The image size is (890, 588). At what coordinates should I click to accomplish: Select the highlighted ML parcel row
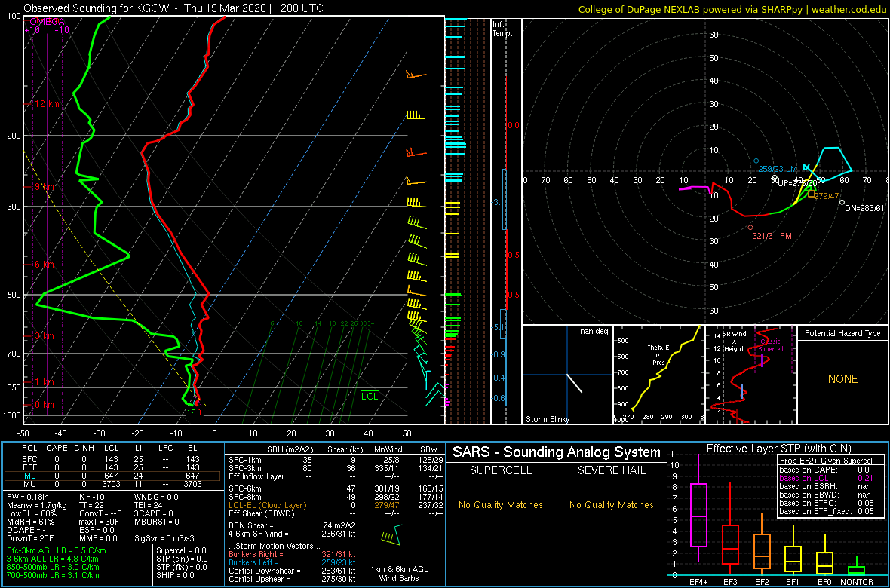[112, 476]
